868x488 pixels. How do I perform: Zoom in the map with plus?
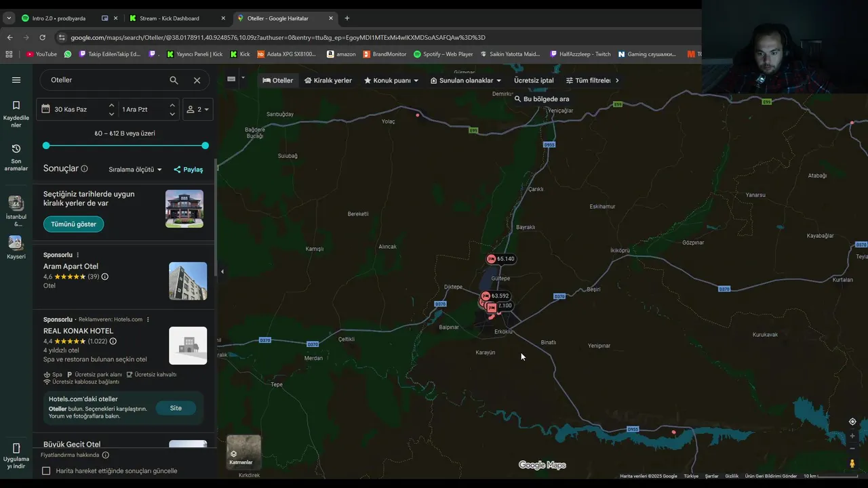coord(852,436)
